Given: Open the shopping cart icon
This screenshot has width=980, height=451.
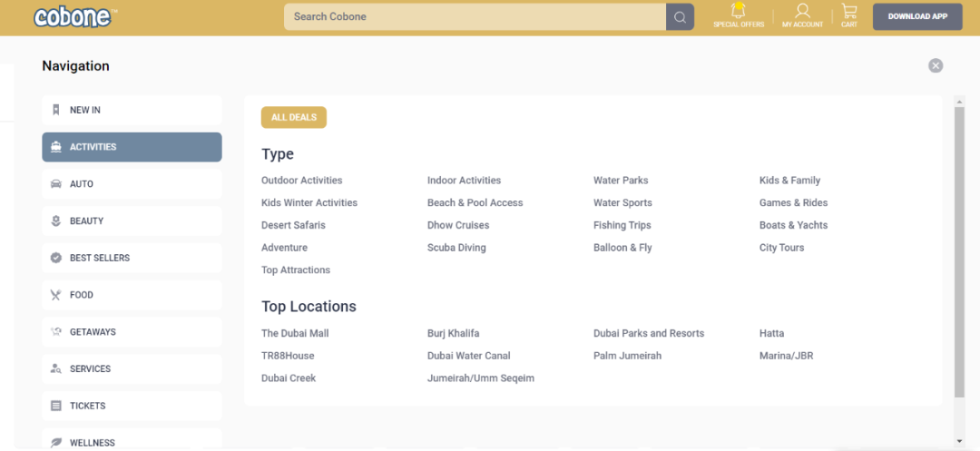Looking at the screenshot, I should pyautogui.click(x=848, y=12).
